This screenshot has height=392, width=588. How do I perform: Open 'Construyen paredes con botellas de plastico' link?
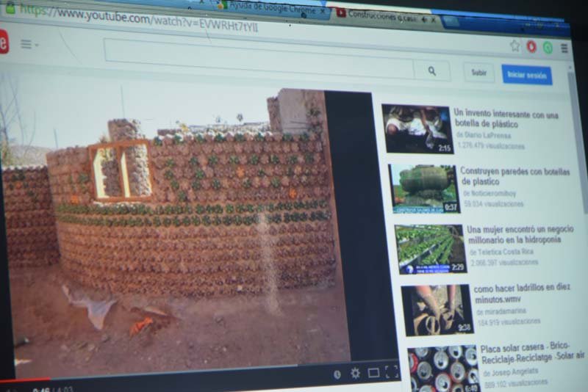tap(514, 175)
